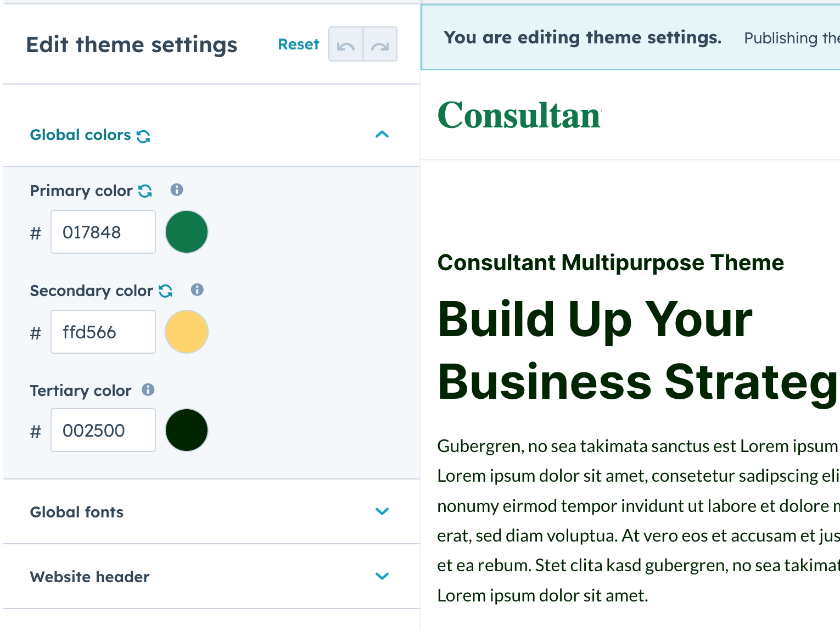Show info tooltip for Secondary color
Viewport: 840px width, 630px height.
[x=197, y=289]
